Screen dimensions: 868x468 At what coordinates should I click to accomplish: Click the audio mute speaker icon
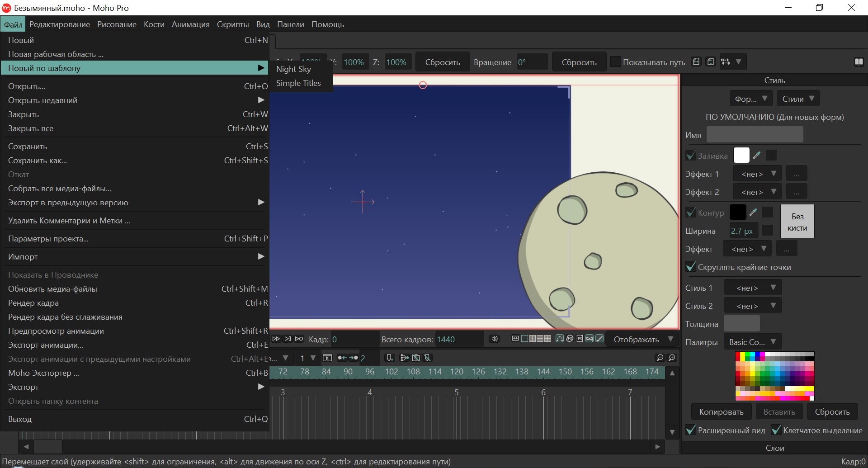click(495, 339)
